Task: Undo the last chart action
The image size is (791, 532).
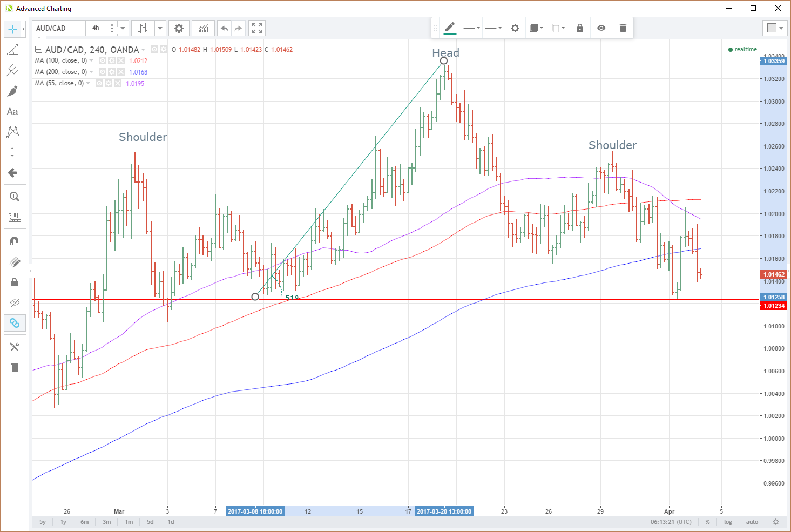Action: pos(225,28)
